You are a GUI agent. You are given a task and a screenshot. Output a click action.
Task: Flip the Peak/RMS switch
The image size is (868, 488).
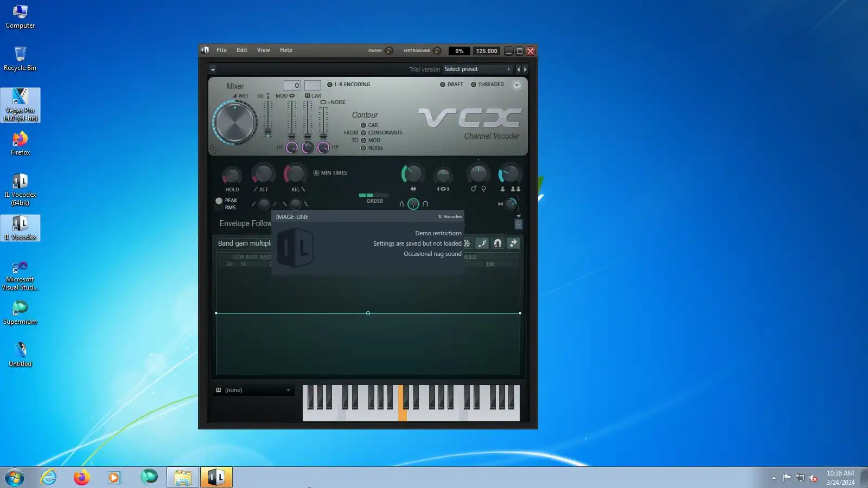[x=219, y=204]
